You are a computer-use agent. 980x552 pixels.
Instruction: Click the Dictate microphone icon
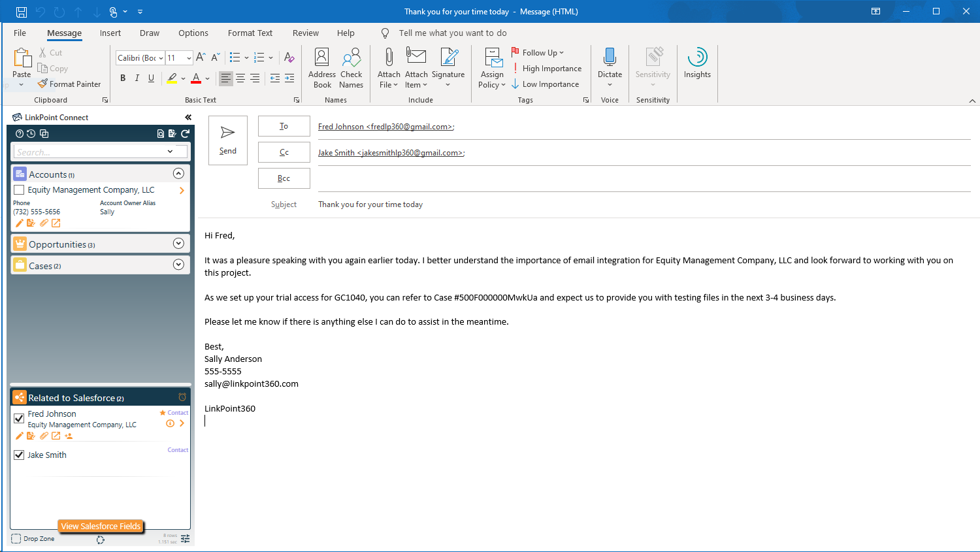(x=610, y=57)
